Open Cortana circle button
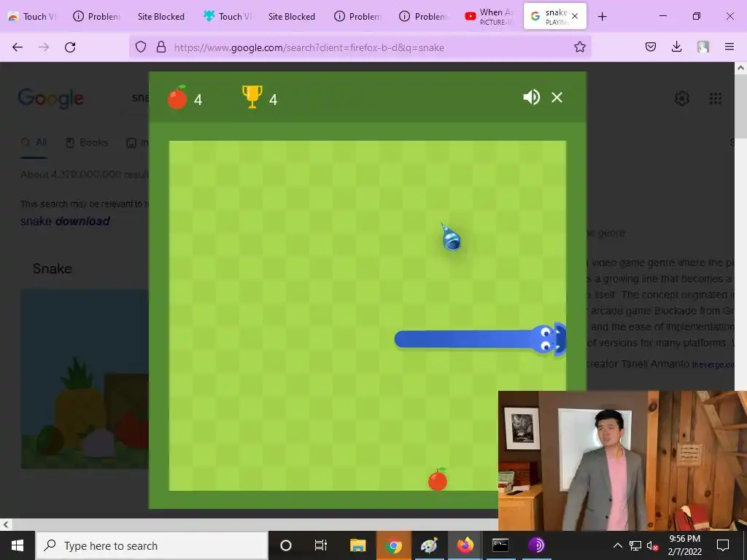The width and height of the screenshot is (747, 560). pyautogui.click(x=286, y=545)
